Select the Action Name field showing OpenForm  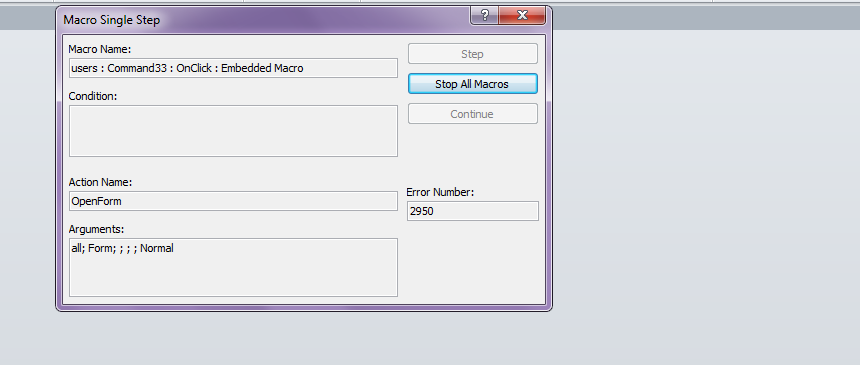(x=233, y=201)
